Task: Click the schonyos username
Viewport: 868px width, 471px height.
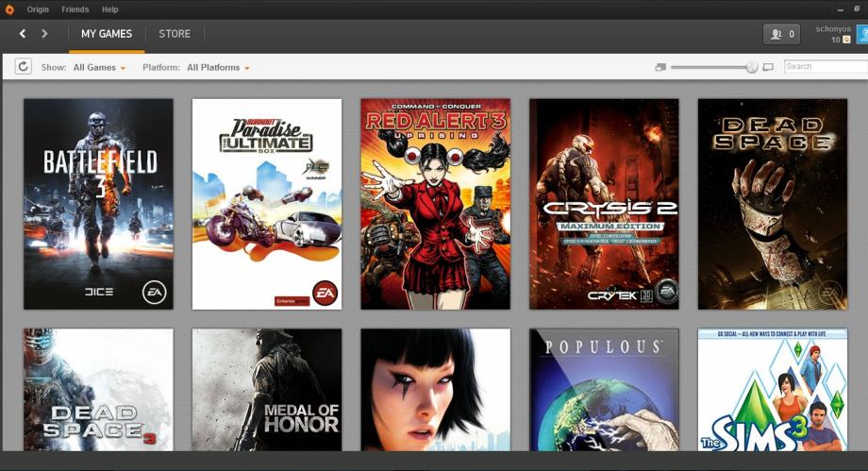Action: click(x=832, y=29)
